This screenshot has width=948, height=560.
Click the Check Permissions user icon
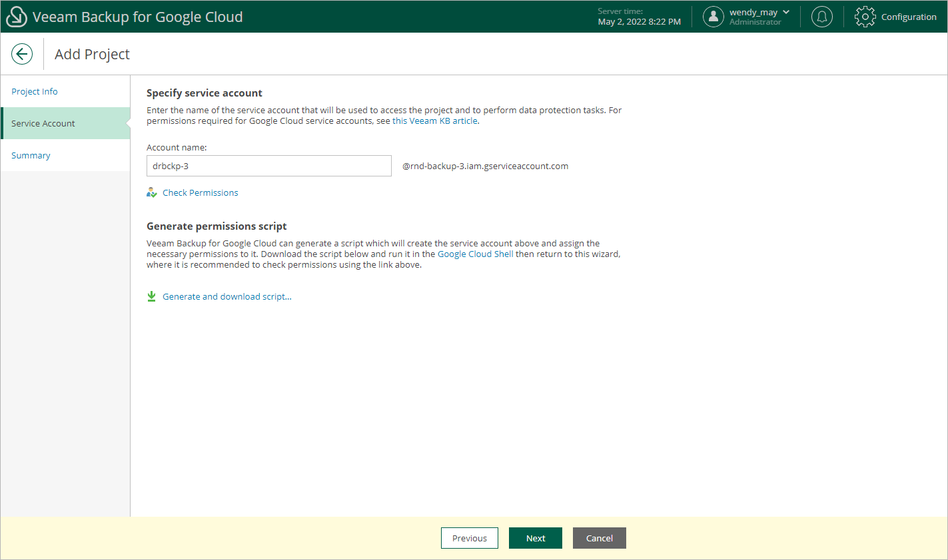coord(152,192)
